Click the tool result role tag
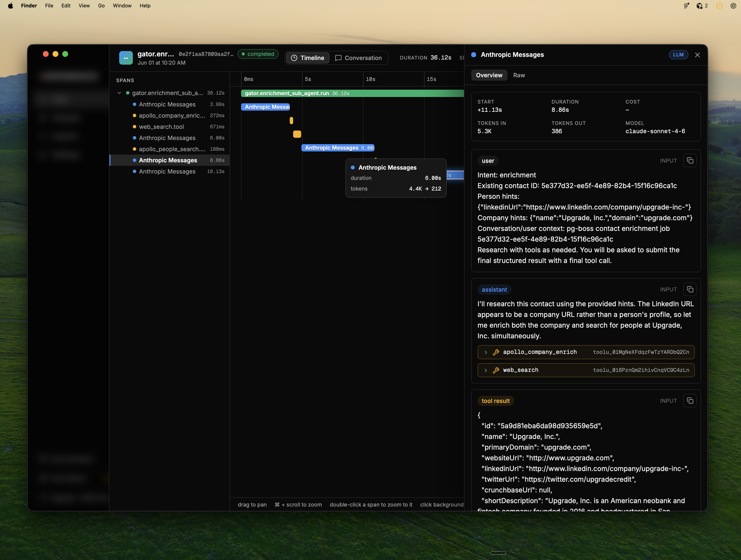 496,401
